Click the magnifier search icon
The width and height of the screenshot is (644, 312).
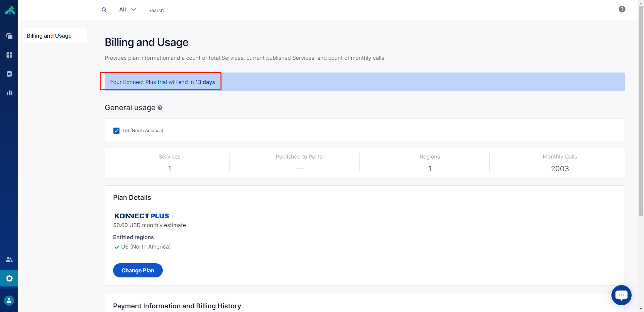104,10
